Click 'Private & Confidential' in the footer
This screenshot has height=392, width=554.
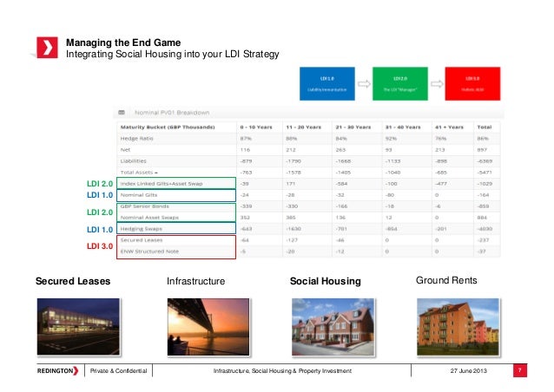(x=118, y=371)
